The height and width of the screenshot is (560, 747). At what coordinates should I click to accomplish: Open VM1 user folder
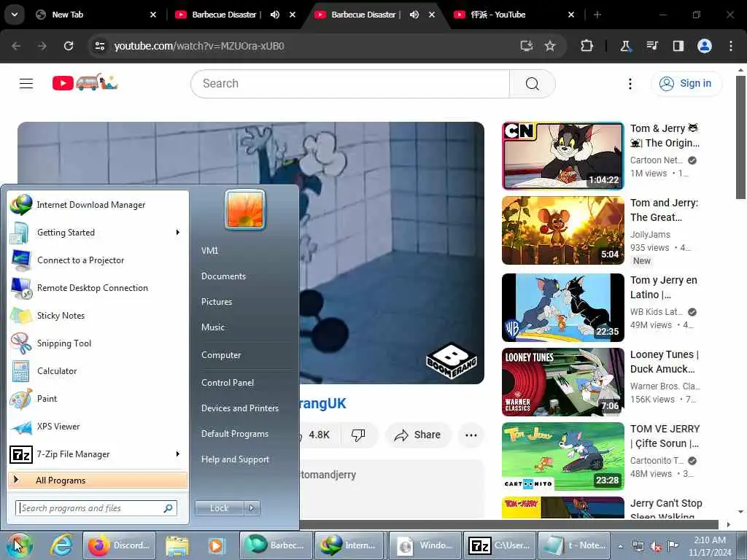coord(209,251)
